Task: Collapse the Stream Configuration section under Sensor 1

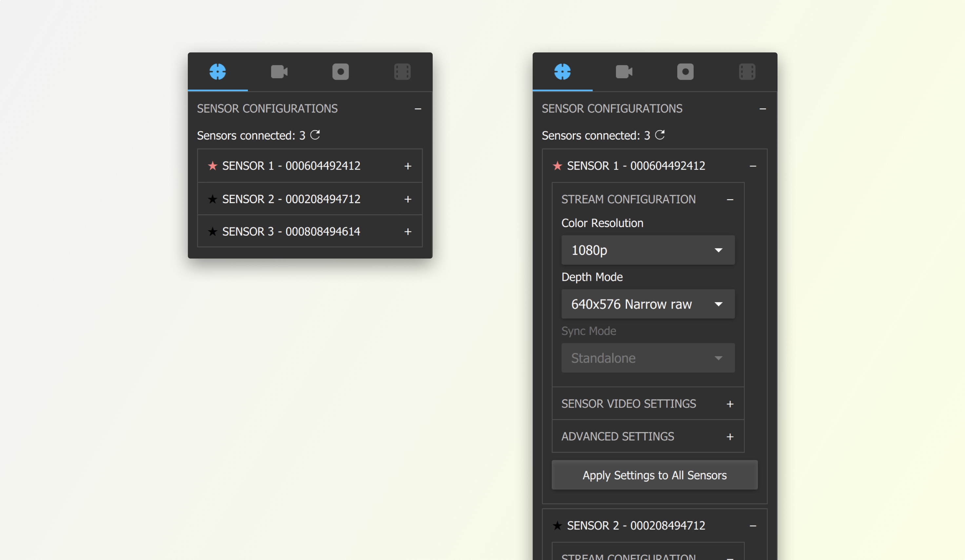Action: click(x=730, y=200)
